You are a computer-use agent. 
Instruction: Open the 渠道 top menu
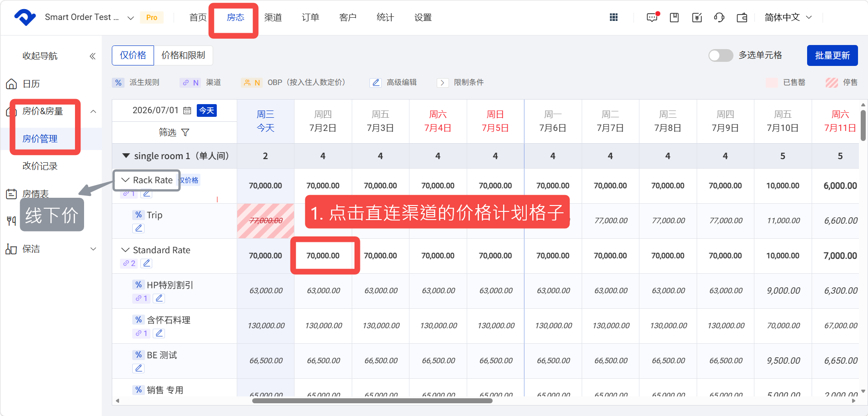pos(273,17)
